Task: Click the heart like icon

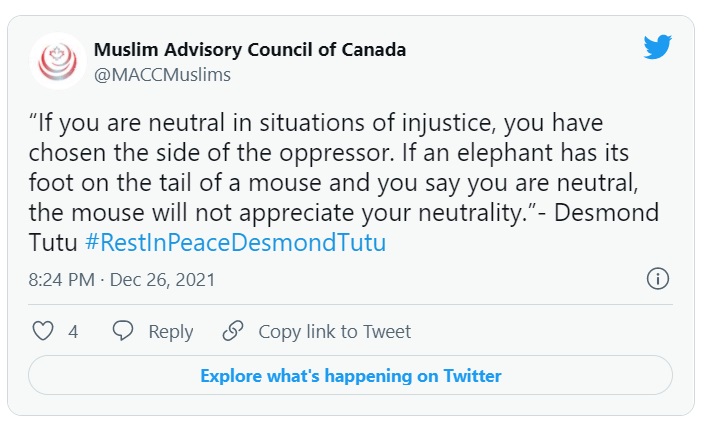Action: 43,331
